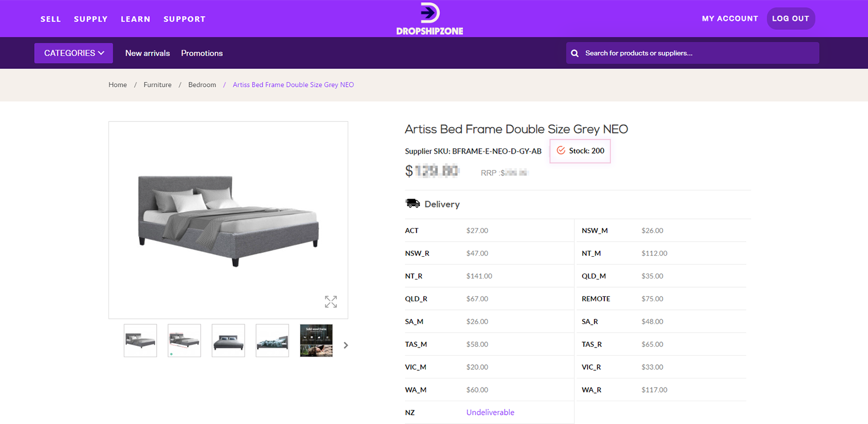This screenshot has width=868, height=424.
Task: Click the QLD_M row label
Action: (594, 276)
